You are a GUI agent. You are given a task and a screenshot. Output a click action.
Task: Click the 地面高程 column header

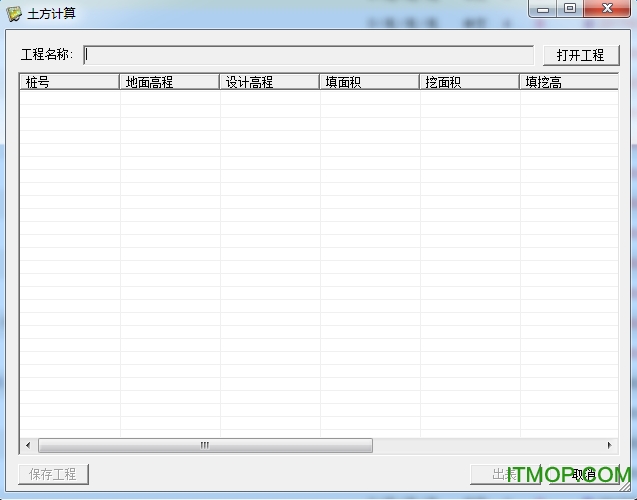[169, 82]
